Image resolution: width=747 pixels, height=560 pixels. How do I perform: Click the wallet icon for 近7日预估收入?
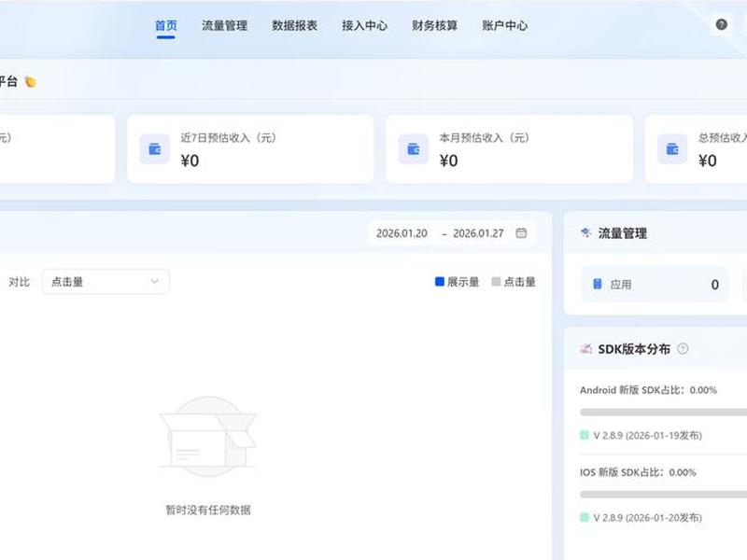155,149
